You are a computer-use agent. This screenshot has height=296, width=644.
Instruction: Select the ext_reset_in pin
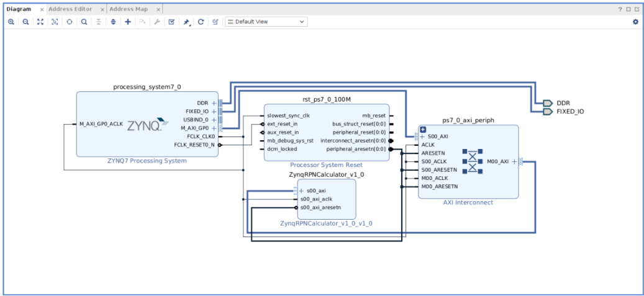coord(282,124)
